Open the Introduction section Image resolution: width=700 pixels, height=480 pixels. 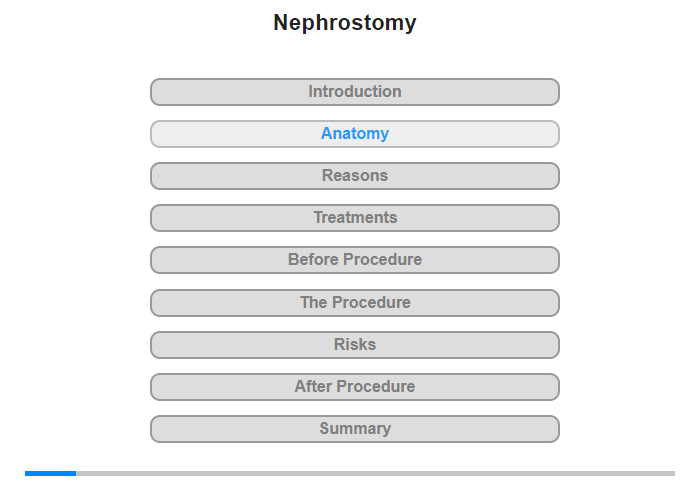click(x=355, y=92)
